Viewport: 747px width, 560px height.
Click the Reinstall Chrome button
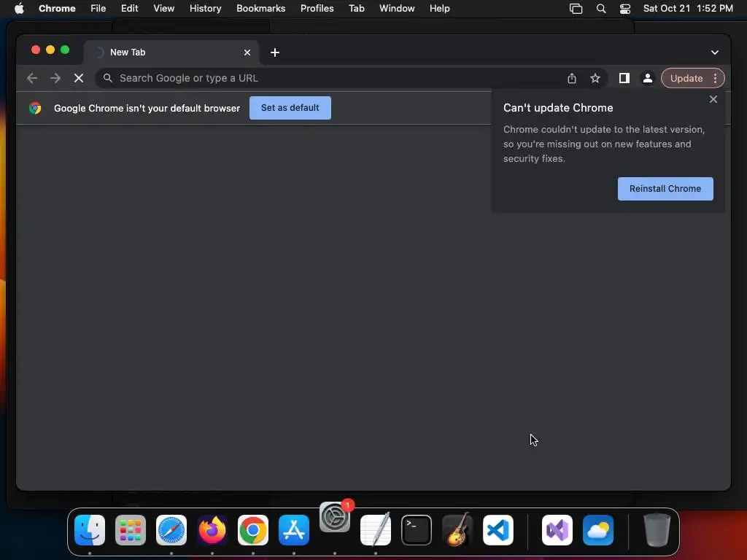point(665,189)
